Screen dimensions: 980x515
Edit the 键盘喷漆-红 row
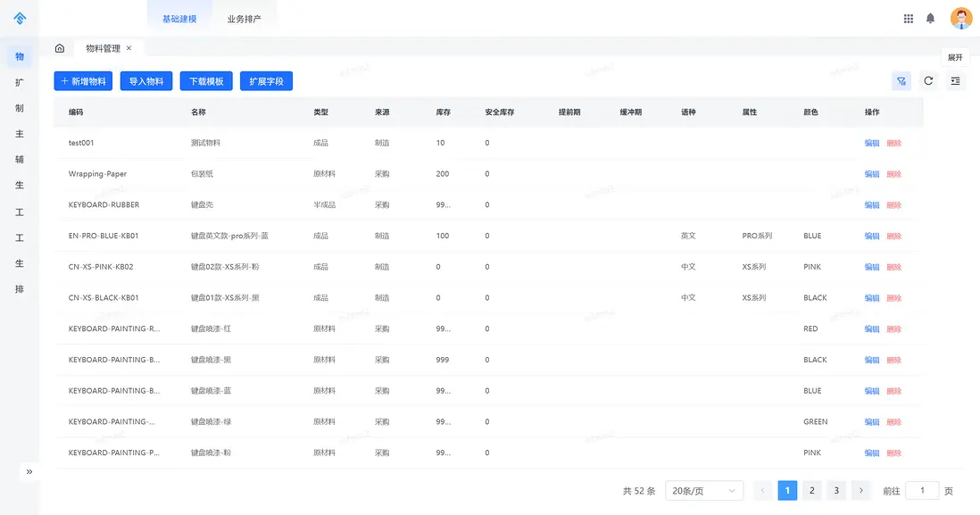[872, 328]
